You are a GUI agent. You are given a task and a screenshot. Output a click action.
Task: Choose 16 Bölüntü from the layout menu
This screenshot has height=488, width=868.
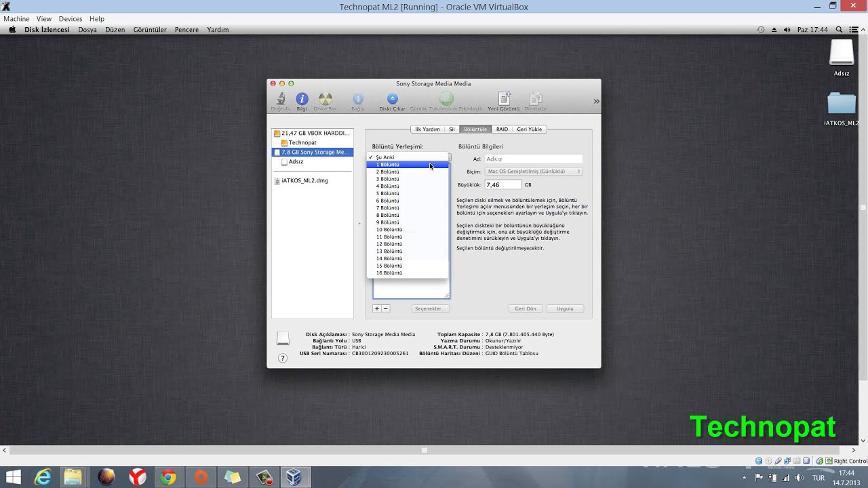pos(408,272)
